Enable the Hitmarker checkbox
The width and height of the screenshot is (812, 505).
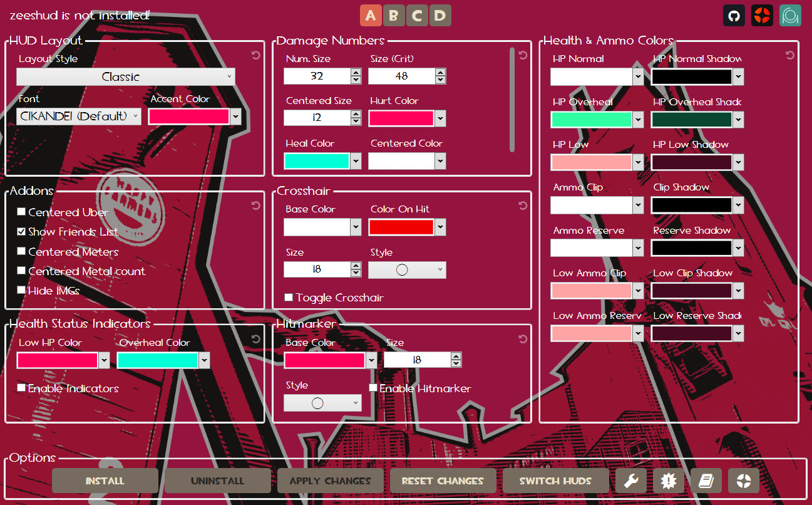pos(373,388)
